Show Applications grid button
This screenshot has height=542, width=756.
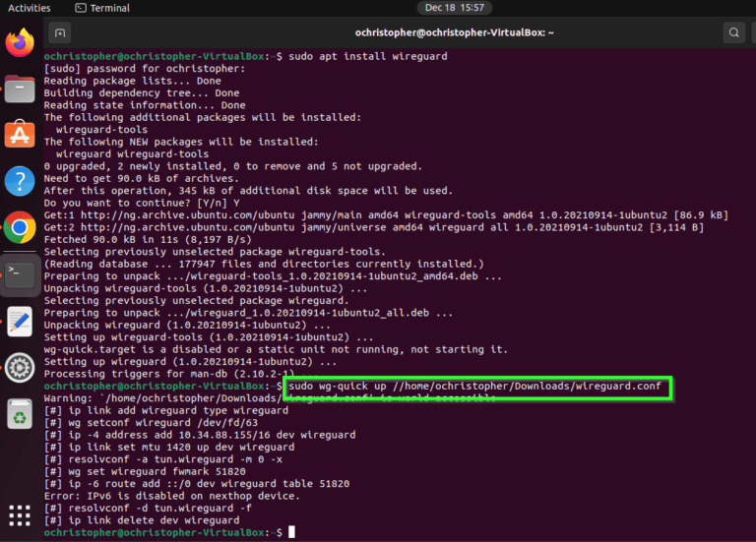pyautogui.click(x=20, y=515)
